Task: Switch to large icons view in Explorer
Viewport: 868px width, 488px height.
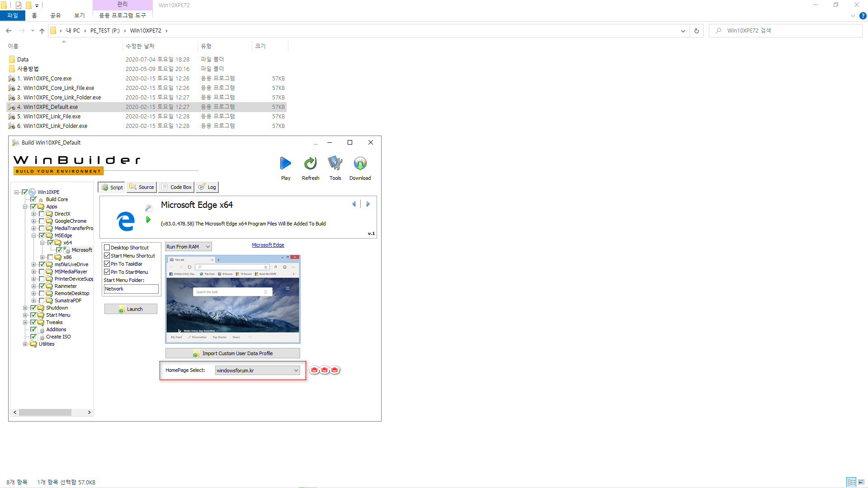Action: [861, 482]
